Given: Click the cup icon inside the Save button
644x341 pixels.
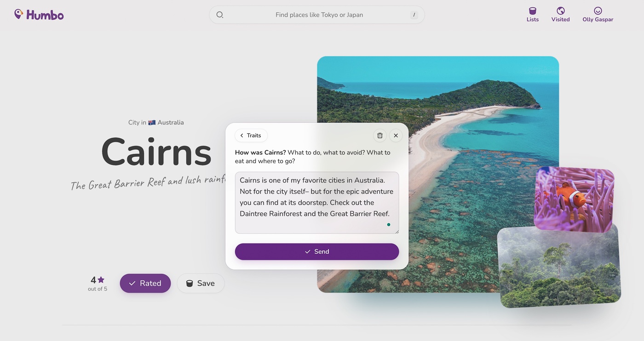Looking at the screenshot, I should [x=190, y=283].
